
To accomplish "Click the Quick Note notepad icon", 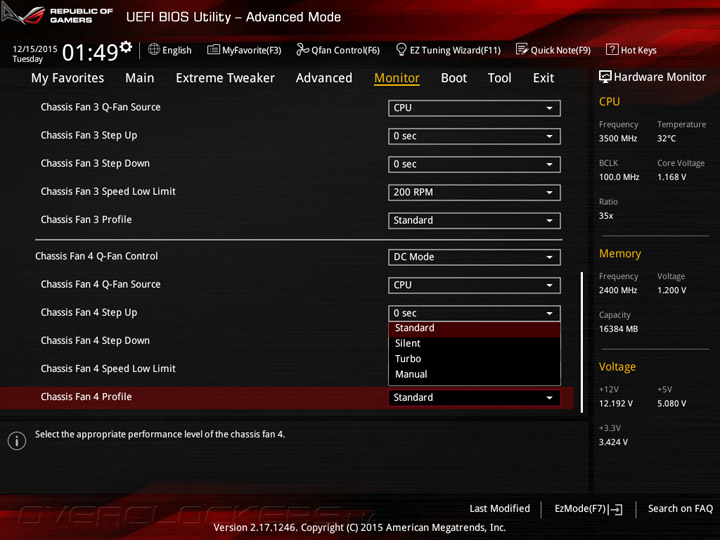I will point(522,49).
